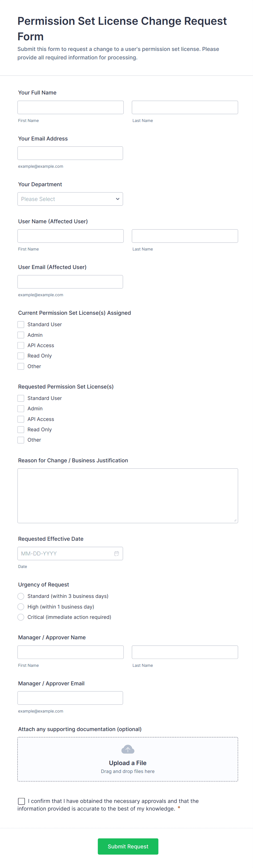Select Standard (within 3 business days) urgency

[x=21, y=596]
